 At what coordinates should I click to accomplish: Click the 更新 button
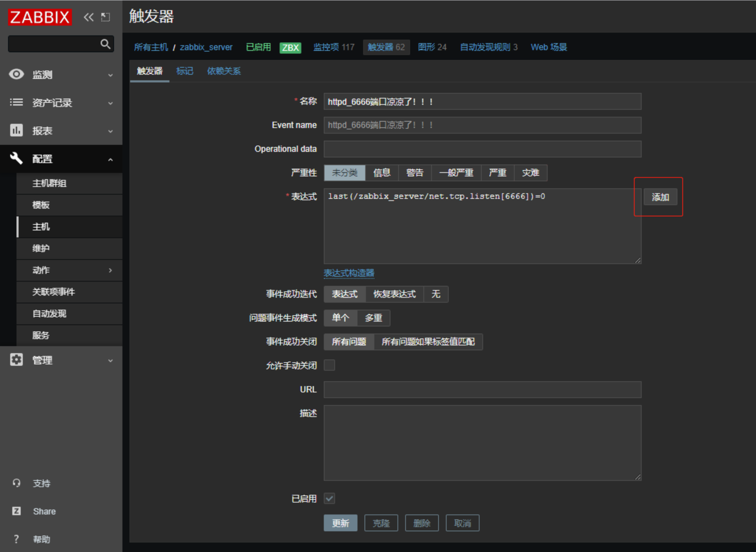click(x=340, y=523)
